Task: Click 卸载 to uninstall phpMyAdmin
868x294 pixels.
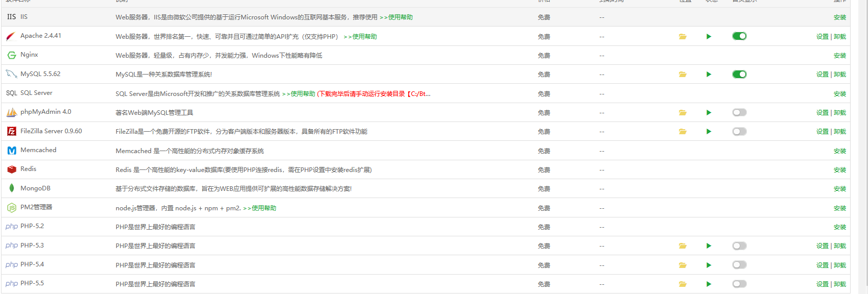Action: coord(840,113)
